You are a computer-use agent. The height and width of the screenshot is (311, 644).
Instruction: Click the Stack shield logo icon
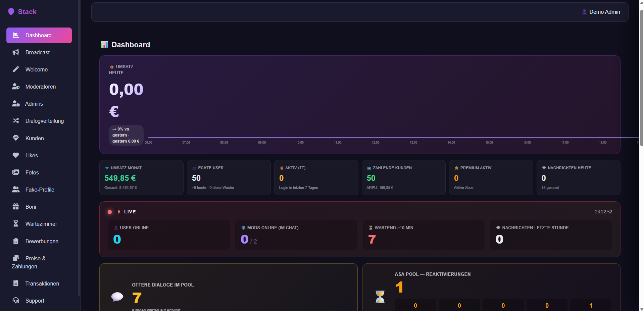pos(11,12)
